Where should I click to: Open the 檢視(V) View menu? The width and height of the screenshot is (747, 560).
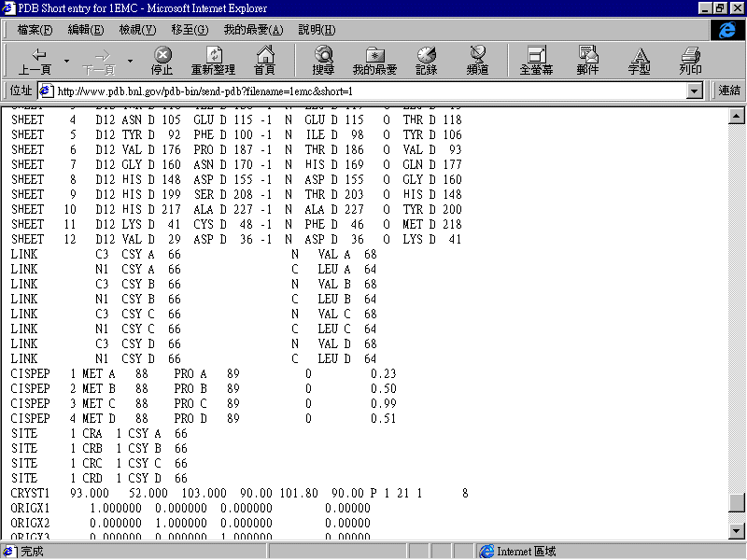[137, 30]
